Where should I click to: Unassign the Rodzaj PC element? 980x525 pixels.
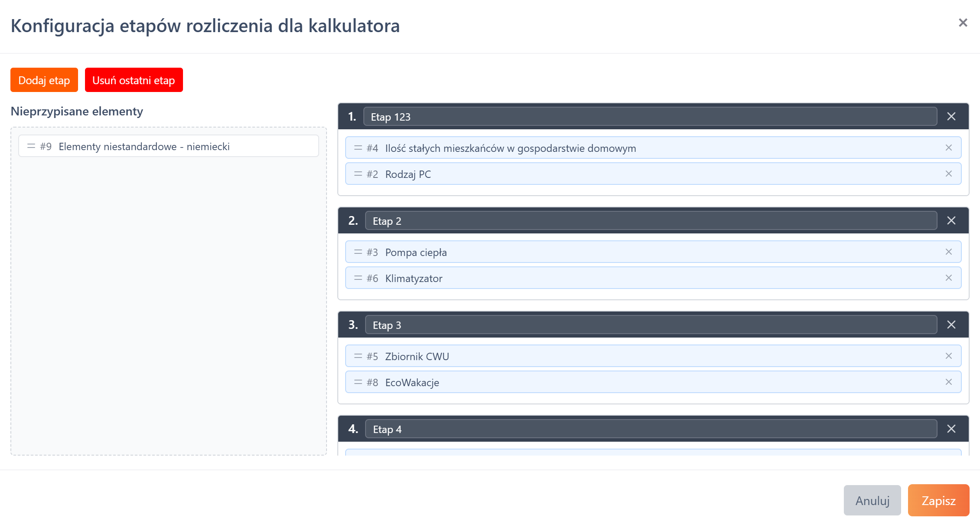click(x=948, y=174)
